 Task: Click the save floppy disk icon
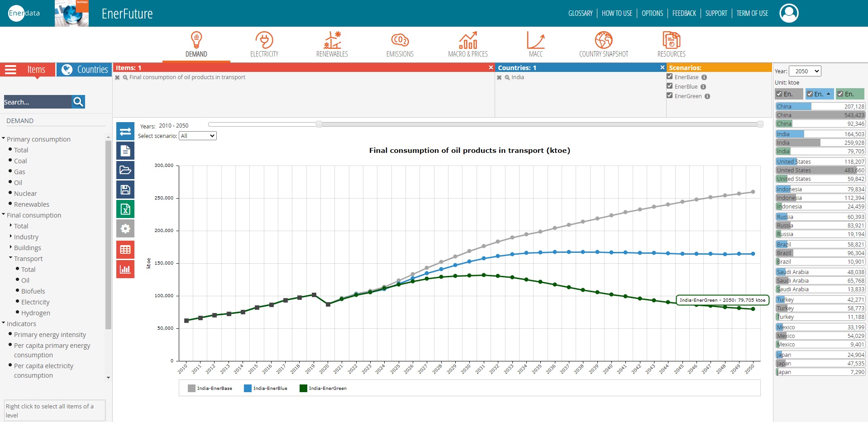coord(125,190)
